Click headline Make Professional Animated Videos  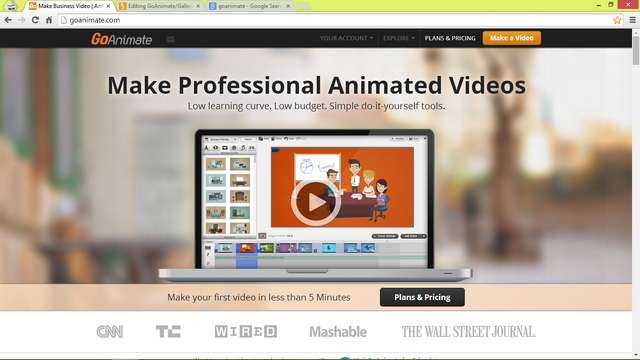tap(316, 85)
